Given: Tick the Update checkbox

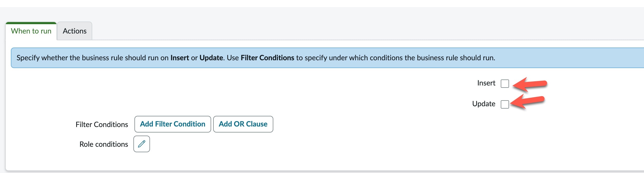Looking at the screenshot, I should (x=505, y=104).
